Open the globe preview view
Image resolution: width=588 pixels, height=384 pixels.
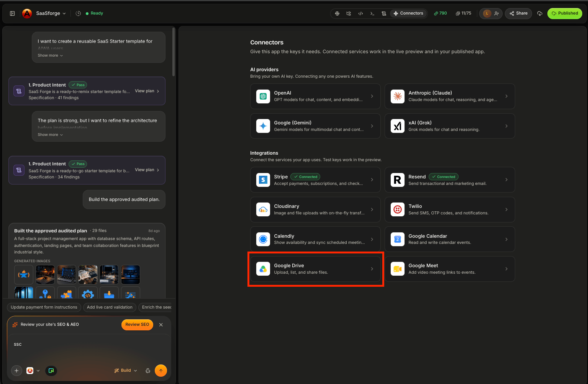pyautogui.click(x=337, y=13)
